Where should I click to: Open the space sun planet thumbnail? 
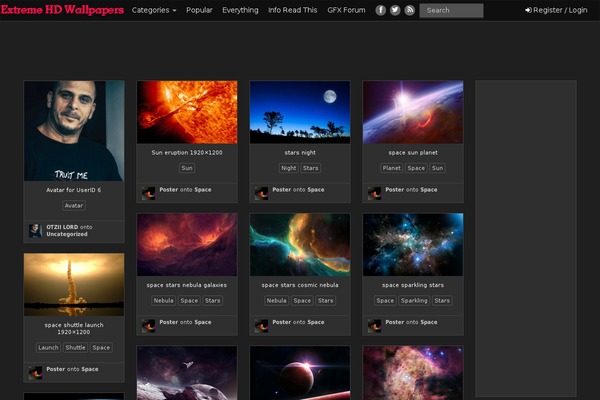(413, 112)
